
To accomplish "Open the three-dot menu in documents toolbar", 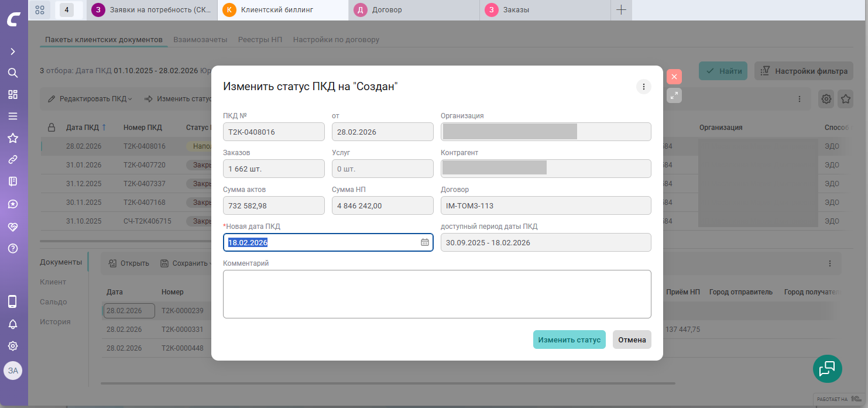I will pyautogui.click(x=829, y=263).
